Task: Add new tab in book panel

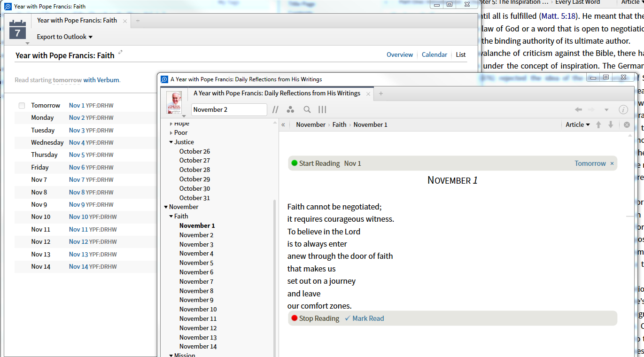Action: pos(381,93)
